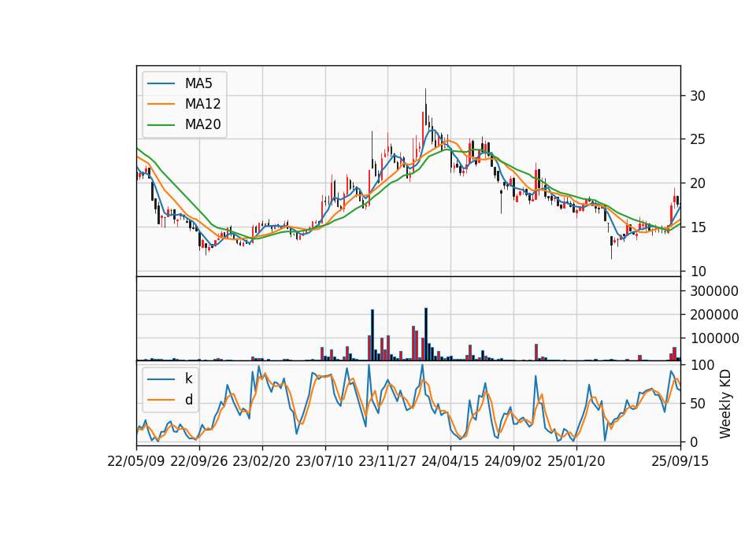Click the price axis value 15
Image resolution: width=756 pixels, height=543 pixels.
(x=697, y=227)
